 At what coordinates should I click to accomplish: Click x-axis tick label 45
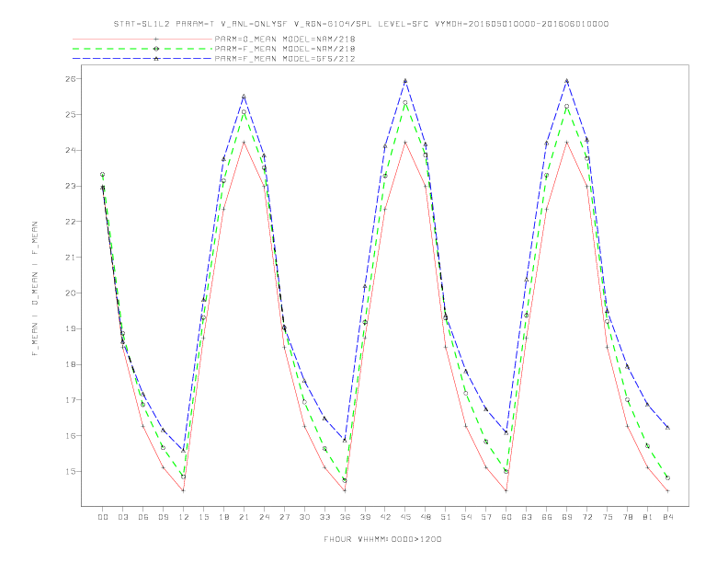(x=405, y=517)
